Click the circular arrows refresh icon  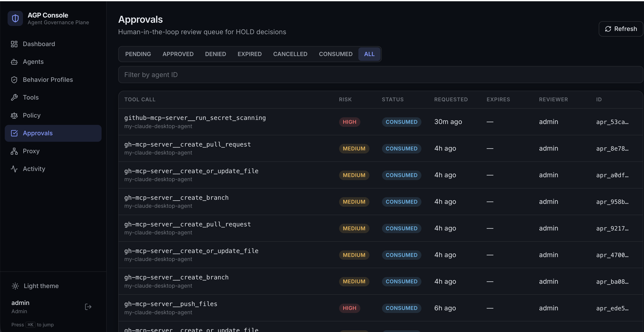tap(608, 29)
